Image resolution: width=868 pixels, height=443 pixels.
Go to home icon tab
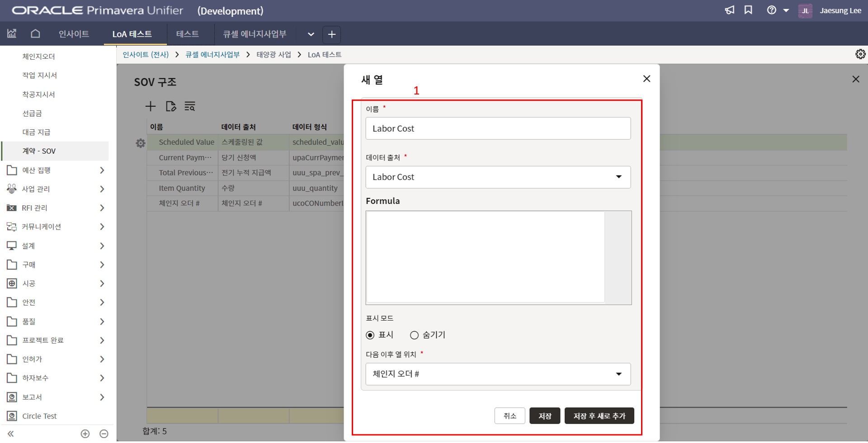click(x=35, y=34)
